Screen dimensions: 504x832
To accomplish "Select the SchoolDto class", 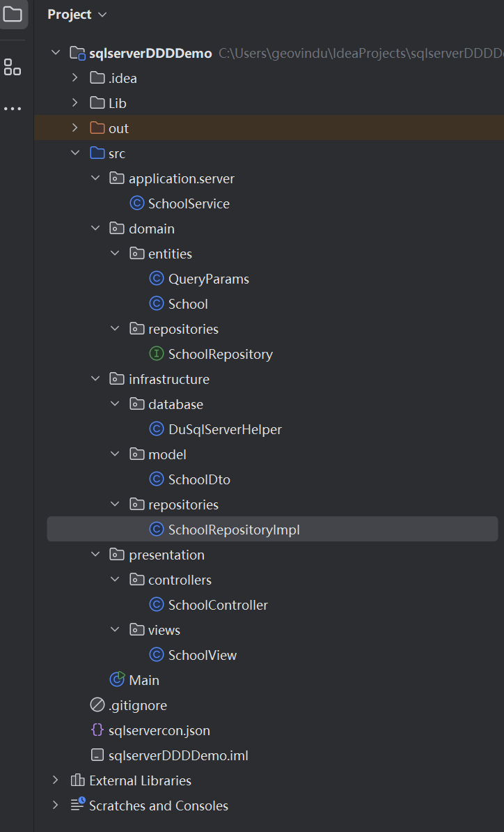I will point(199,479).
